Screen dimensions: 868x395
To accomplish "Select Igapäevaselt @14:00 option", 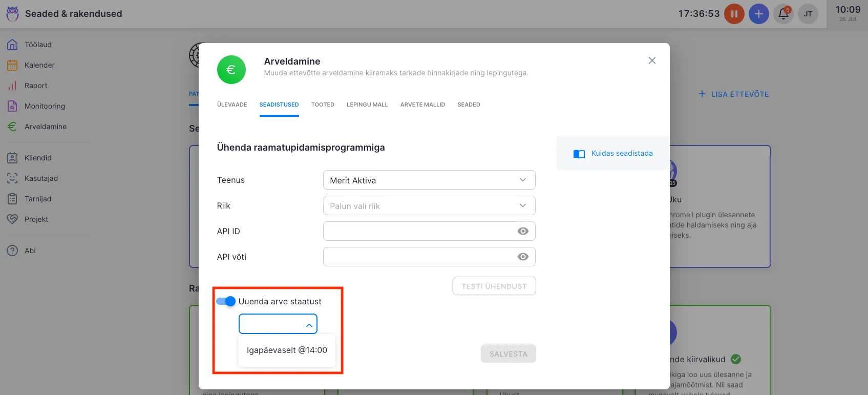I will click(287, 350).
